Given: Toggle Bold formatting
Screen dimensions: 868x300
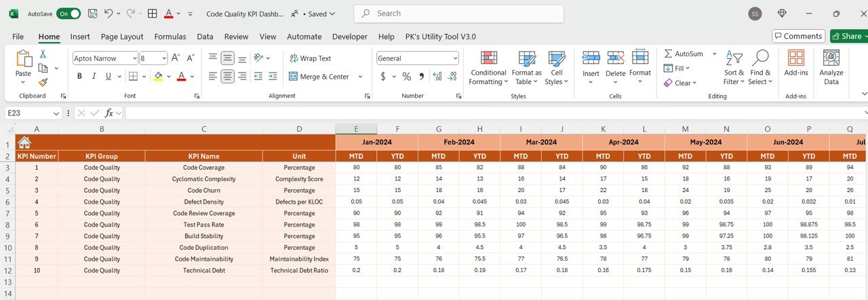Looking at the screenshot, I should pyautogui.click(x=79, y=77).
